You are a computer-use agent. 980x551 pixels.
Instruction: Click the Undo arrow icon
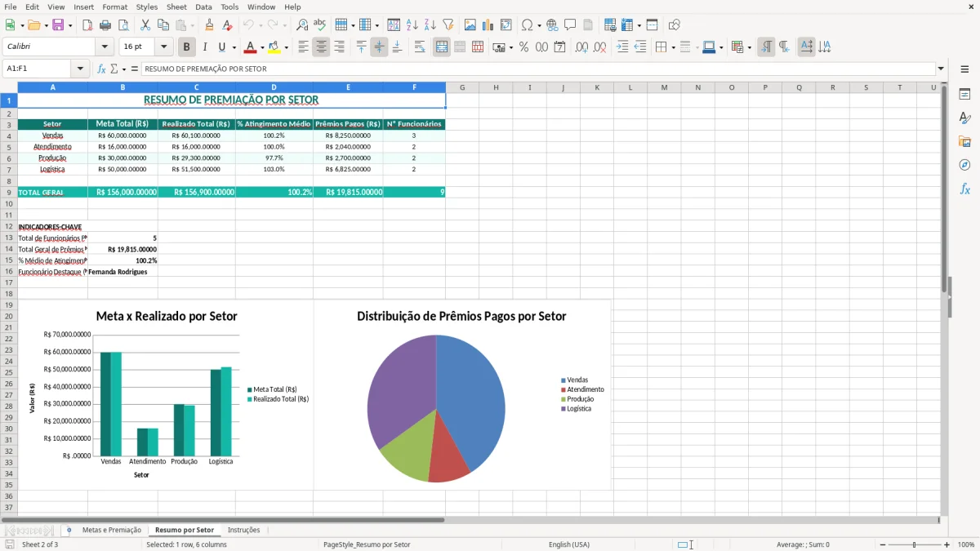248,25
